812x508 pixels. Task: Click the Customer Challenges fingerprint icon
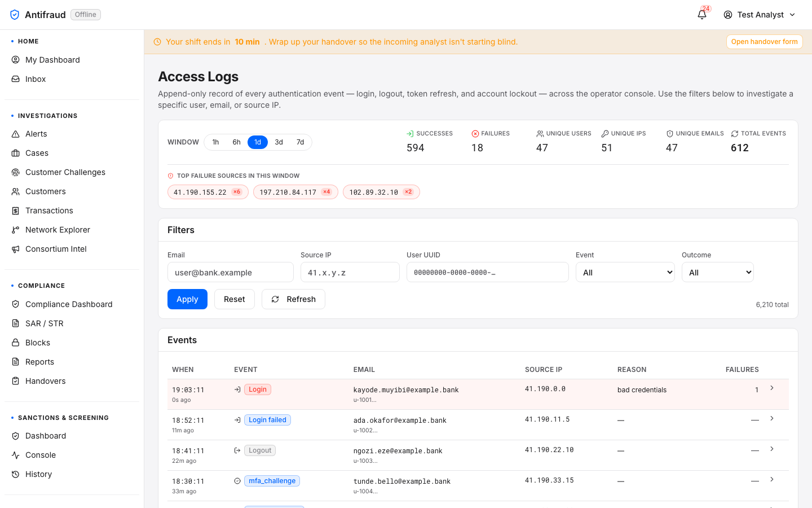pyautogui.click(x=16, y=172)
